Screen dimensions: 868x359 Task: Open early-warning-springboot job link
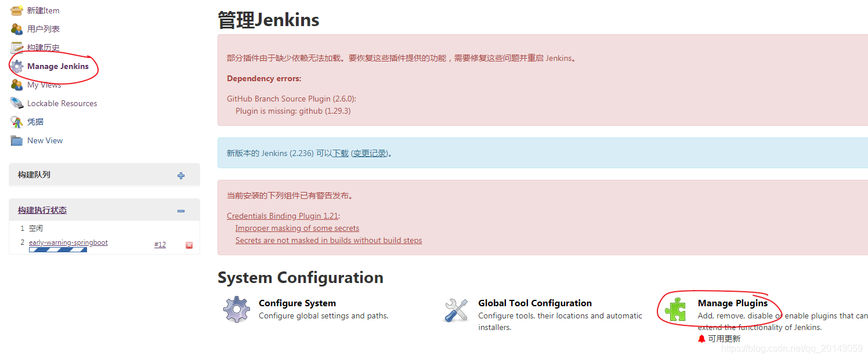[x=68, y=242]
